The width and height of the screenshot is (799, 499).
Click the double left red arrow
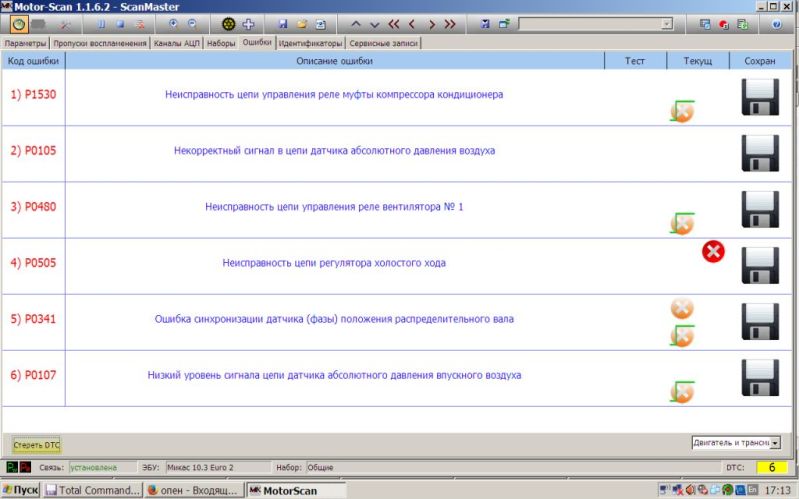(x=393, y=24)
